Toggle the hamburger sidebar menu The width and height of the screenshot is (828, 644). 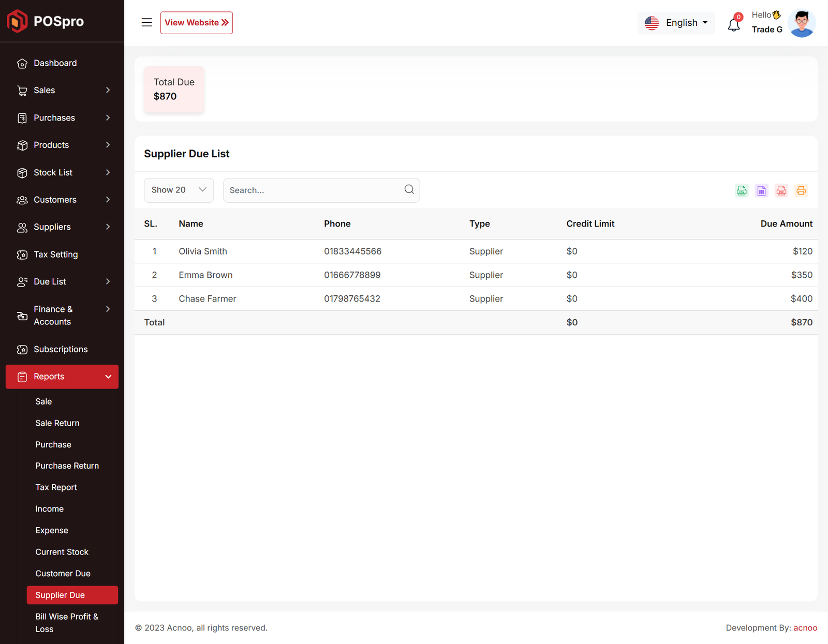click(x=146, y=23)
